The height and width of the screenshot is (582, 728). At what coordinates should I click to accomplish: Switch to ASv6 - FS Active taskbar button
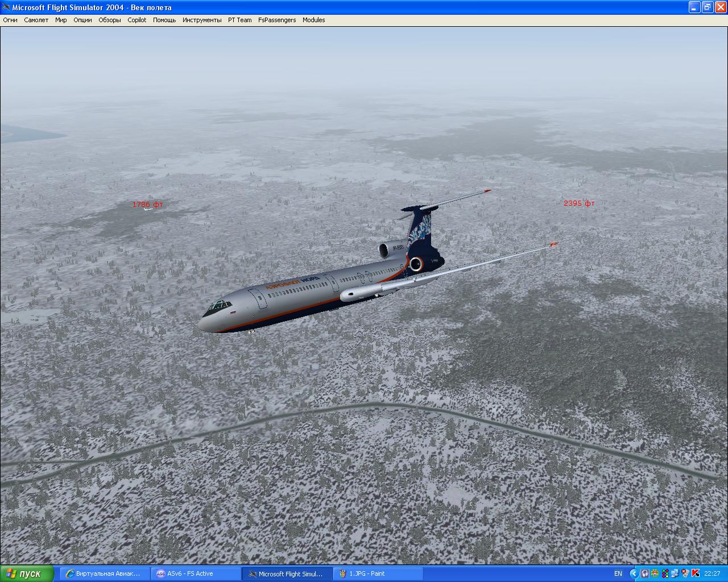(196, 573)
